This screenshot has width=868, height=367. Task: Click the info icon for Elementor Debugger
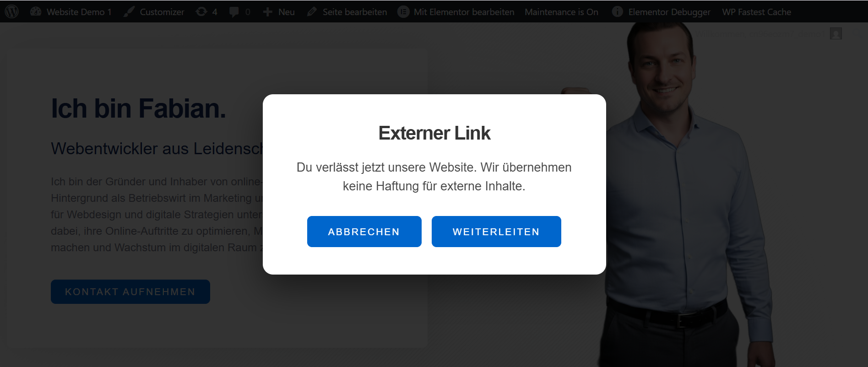point(618,12)
